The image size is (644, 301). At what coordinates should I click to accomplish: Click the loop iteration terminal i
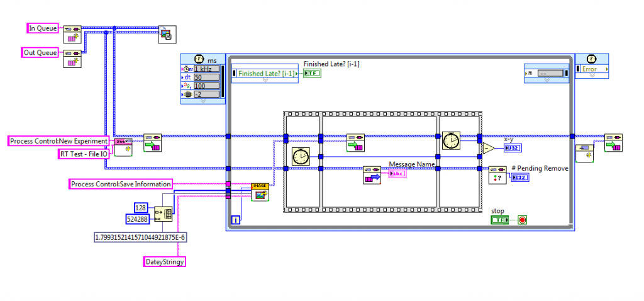coord(236,220)
